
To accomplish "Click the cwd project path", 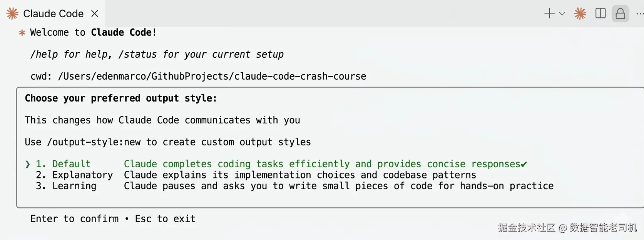I will [212, 77].
